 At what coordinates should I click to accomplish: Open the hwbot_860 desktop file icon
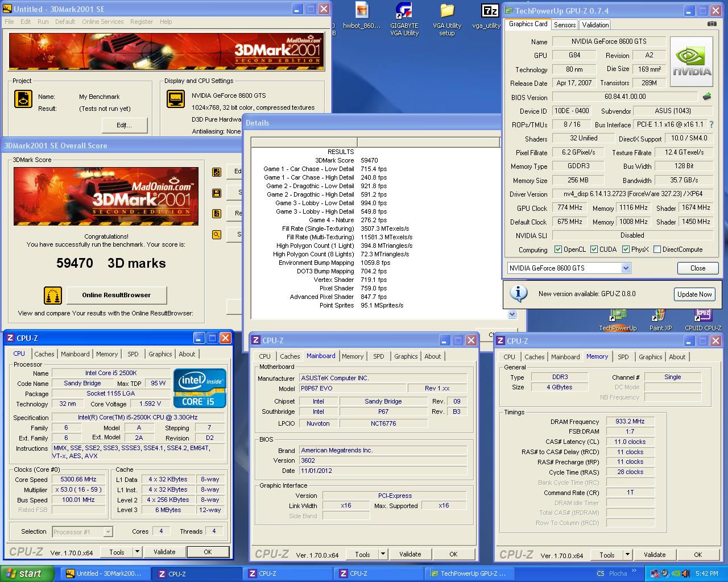(x=362, y=16)
